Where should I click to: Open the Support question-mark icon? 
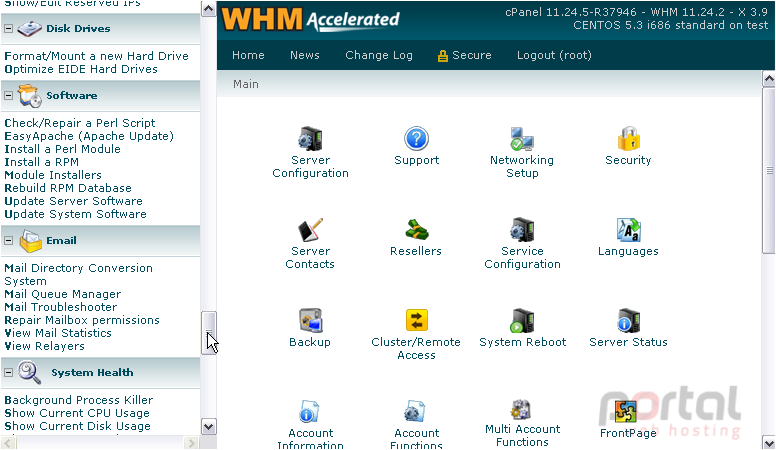click(x=416, y=139)
